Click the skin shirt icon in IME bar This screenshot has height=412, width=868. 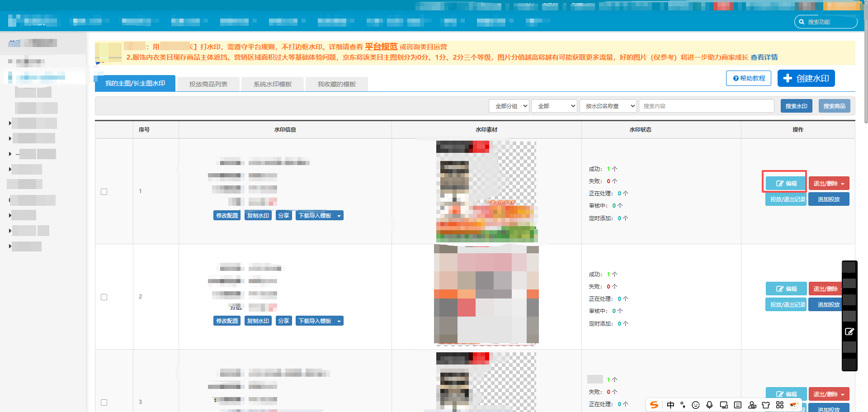tap(766, 405)
